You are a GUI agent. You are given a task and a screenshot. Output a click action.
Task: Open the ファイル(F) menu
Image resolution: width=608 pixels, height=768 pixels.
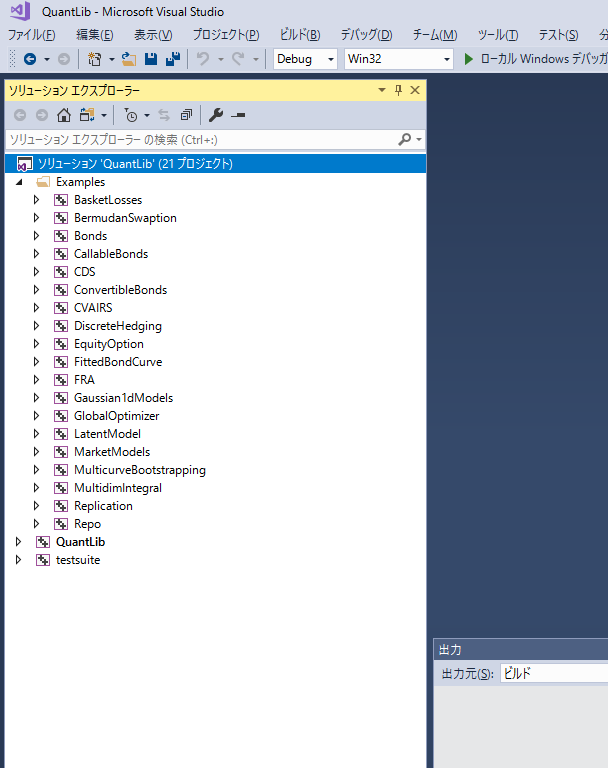31,35
